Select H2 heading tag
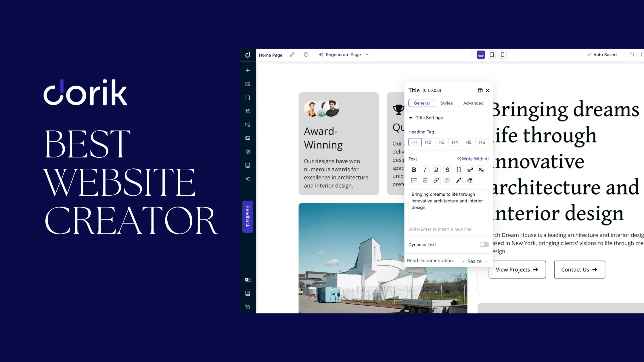 coord(428,142)
